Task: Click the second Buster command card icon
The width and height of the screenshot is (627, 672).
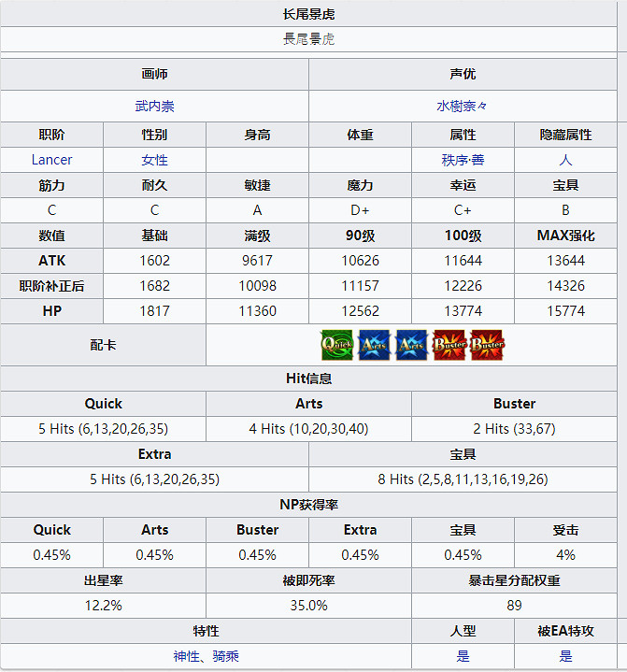Action: (487, 345)
